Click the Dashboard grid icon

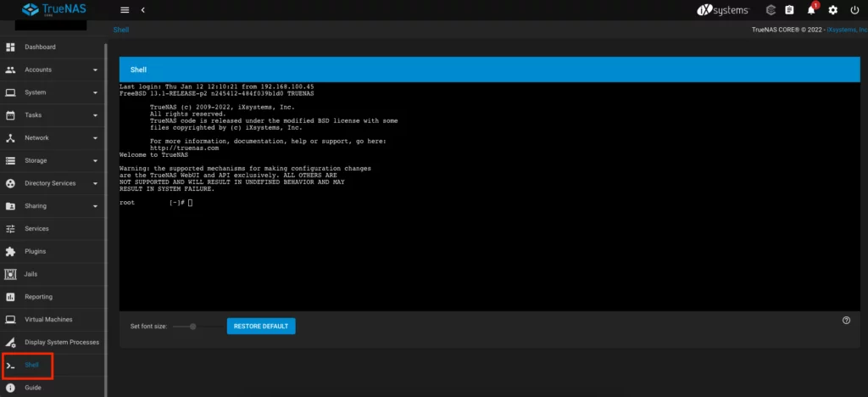(x=10, y=47)
